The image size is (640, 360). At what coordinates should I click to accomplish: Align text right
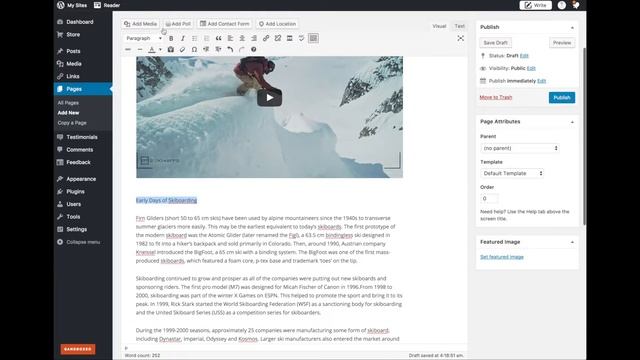coord(254,38)
